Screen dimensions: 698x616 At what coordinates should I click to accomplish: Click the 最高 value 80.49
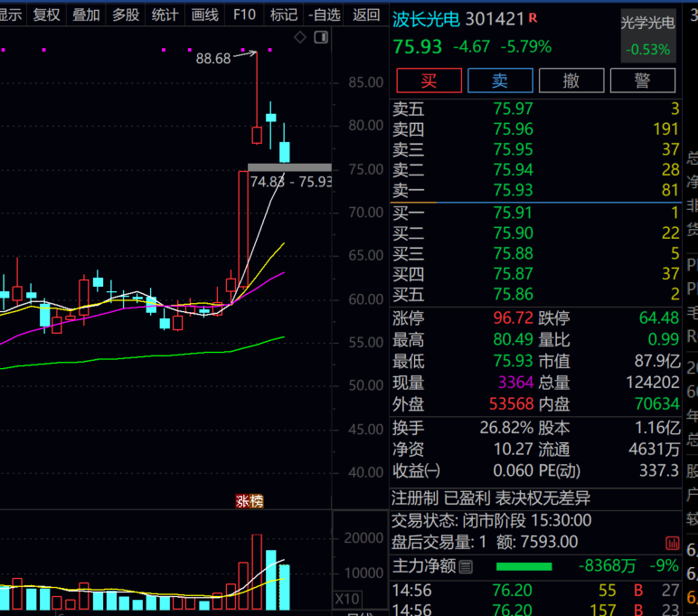point(513,340)
